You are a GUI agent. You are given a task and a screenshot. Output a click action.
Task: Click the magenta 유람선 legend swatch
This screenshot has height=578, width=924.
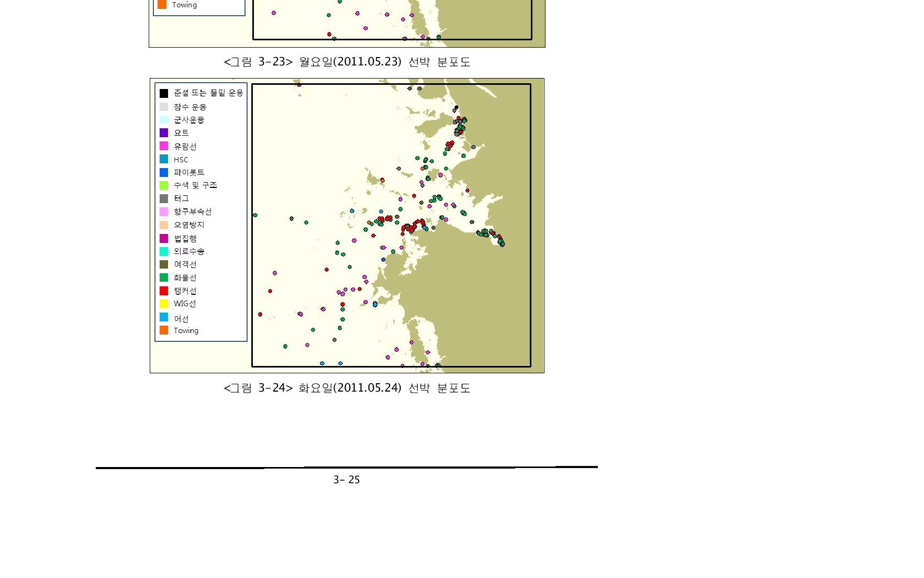(x=164, y=146)
